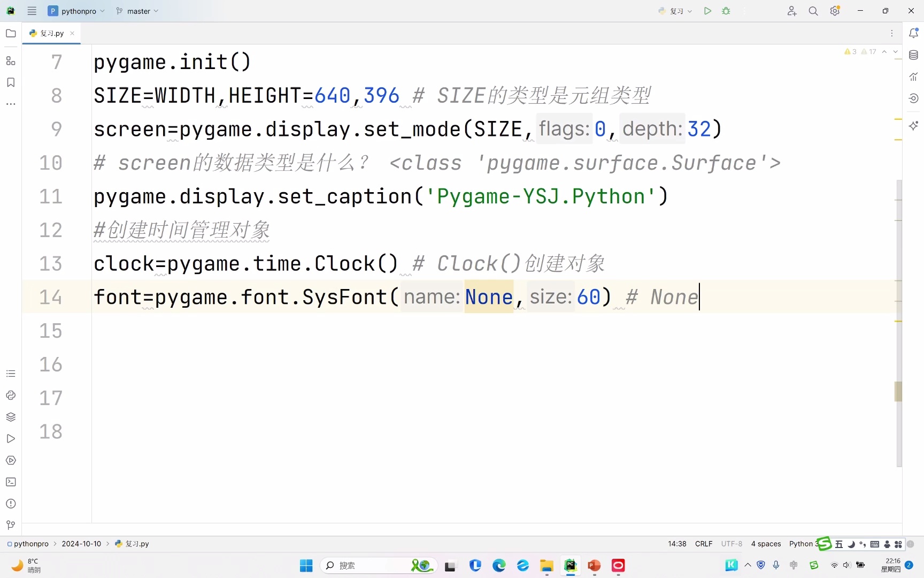Open the Git tool window icon
Screen dimensions: 924x578
(11, 525)
